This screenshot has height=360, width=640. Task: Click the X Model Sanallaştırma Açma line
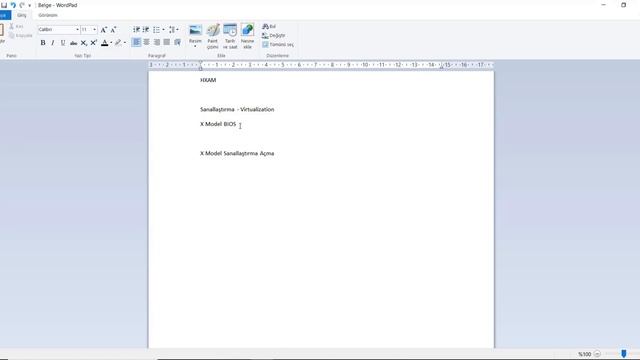click(x=237, y=153)
